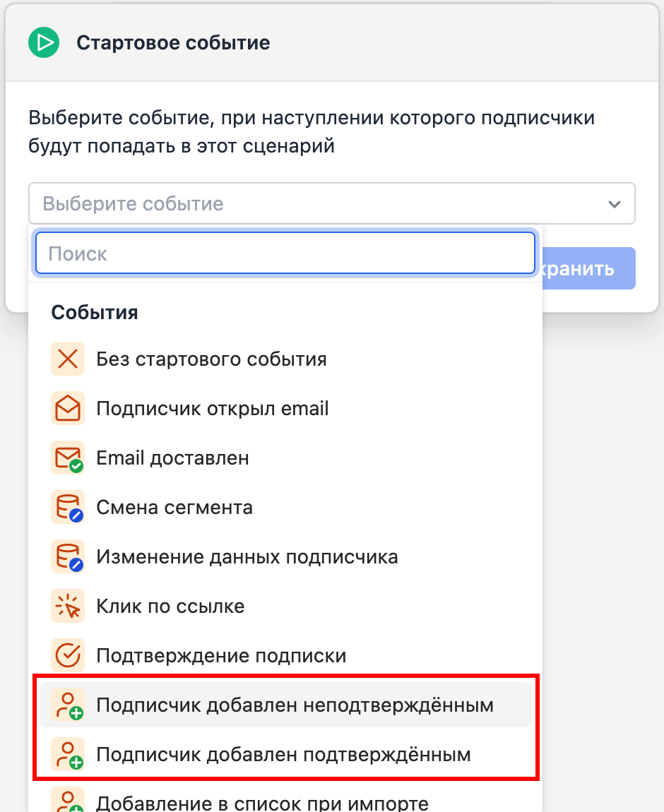The image size is (664, 812).
Task: Select Добавление в список при импорте
Action: click(285, 800)
